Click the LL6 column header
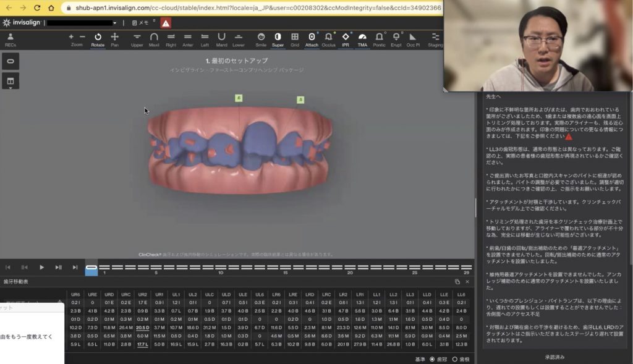The height and width of the screenshot is (364, 633). pos(461,295)
